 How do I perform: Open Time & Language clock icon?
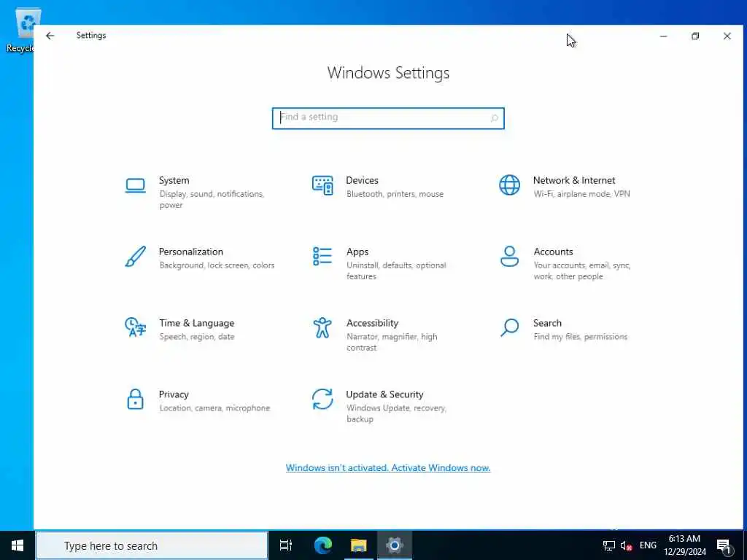pos(135,327)
